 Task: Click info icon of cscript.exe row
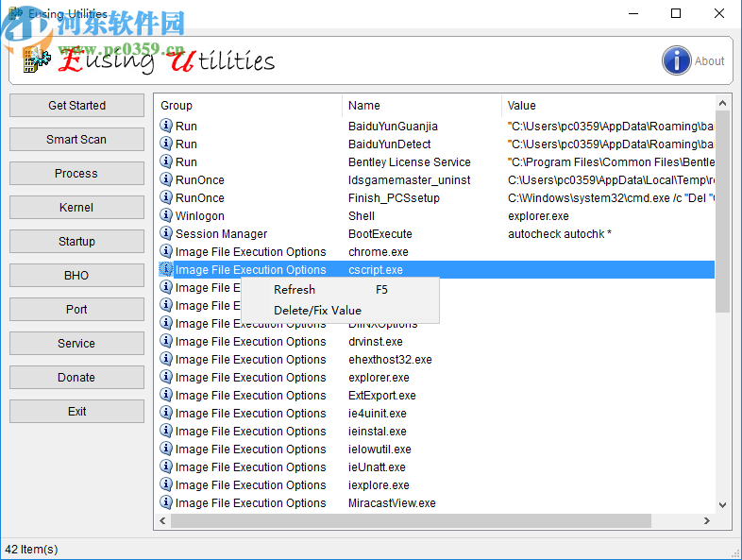pos(165,269)
